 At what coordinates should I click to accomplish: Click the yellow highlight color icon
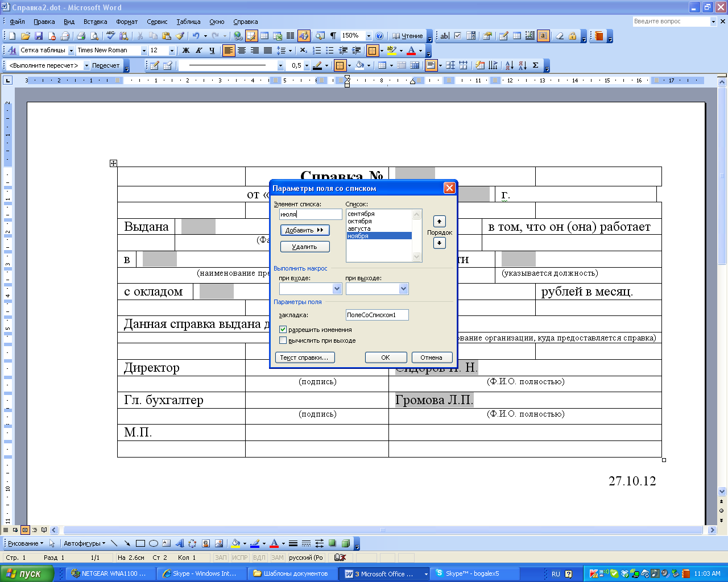pyautogui.click(x=391, y=51)
